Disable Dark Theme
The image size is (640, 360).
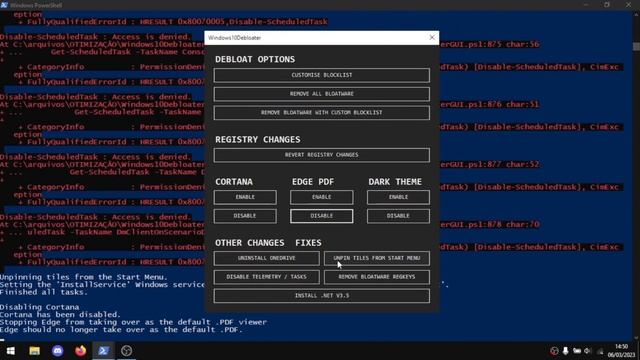[x=398, y=216]
